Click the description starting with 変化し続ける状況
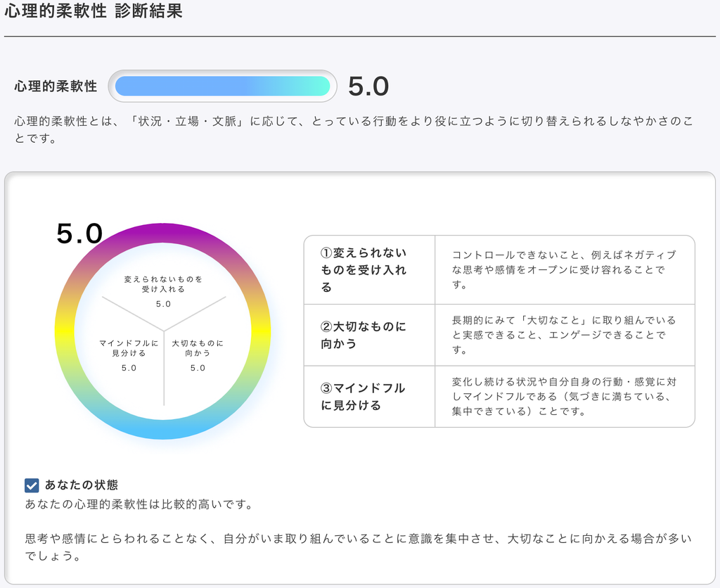Screen dimensions: 720x588 564,397
